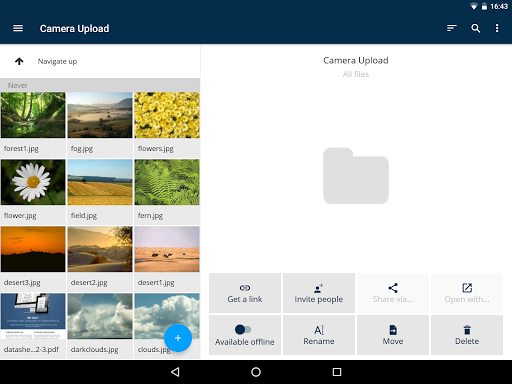512x384 pixels.
Task: Tap the Android back button
Action: coord(175,372)
